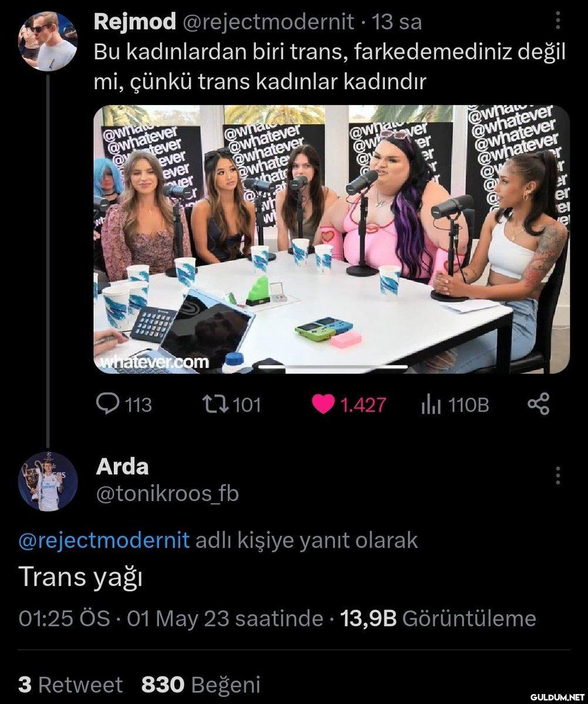Click the Rejmod display name
Image resolution: width=588 pixels, height=704 pixels.
(135, 22)
